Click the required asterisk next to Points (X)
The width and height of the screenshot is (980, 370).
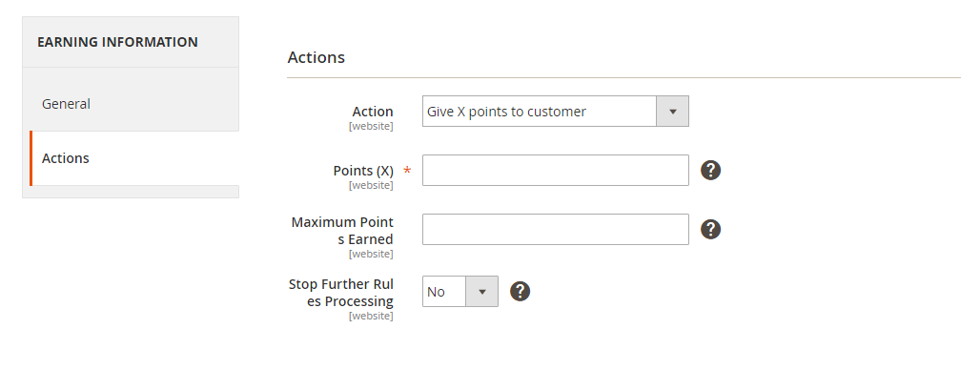point(407,171)
